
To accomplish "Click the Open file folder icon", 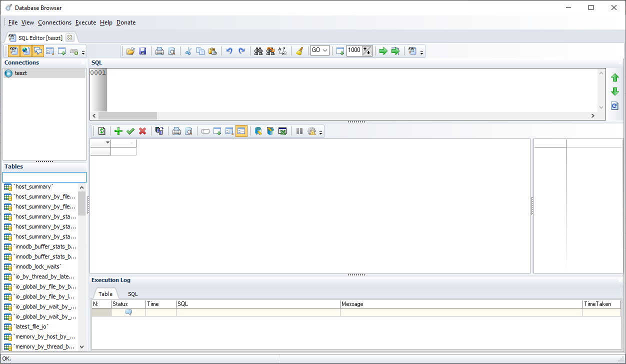I will coord(130,51).
